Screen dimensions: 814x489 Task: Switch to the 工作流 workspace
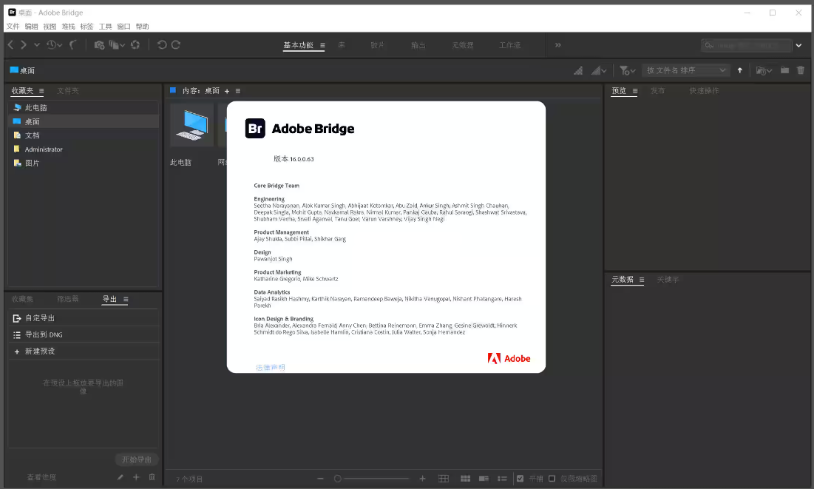point(510,45)
